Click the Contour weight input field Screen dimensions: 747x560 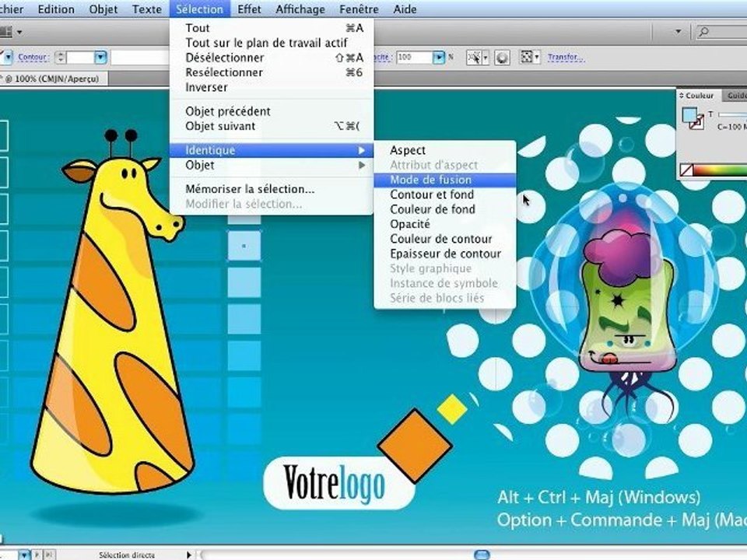click(x=80, y=57)
